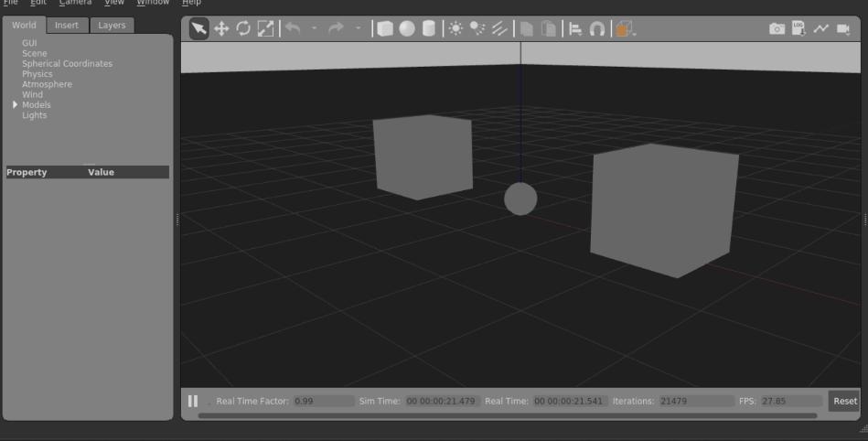Viewport: 868px width, 441px height.
Task: Activate the scale mode tool
Action: (266, 28)
